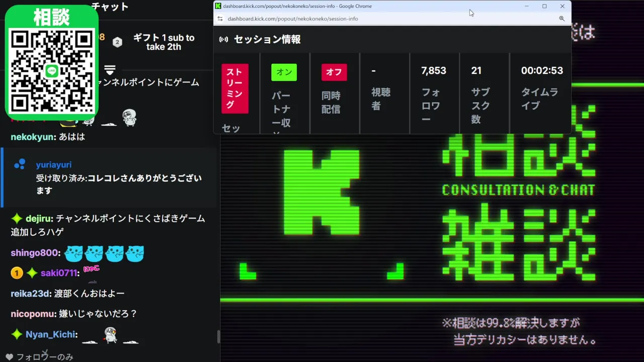The height and width of the screenshot is (362, 644).
Task: Click the zoom magnifier icon in address bar
Action: point(562,19)
